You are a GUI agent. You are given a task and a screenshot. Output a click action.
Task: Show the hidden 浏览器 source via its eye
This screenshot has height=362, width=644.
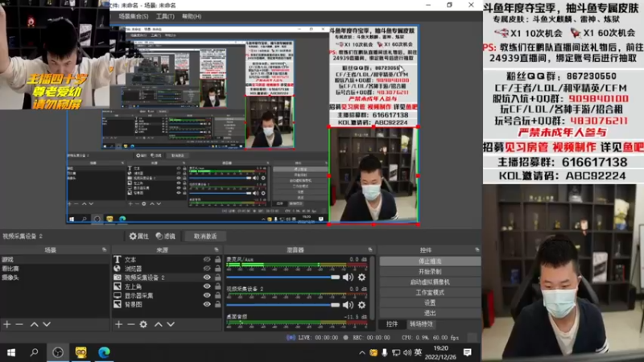pos(207,269)
